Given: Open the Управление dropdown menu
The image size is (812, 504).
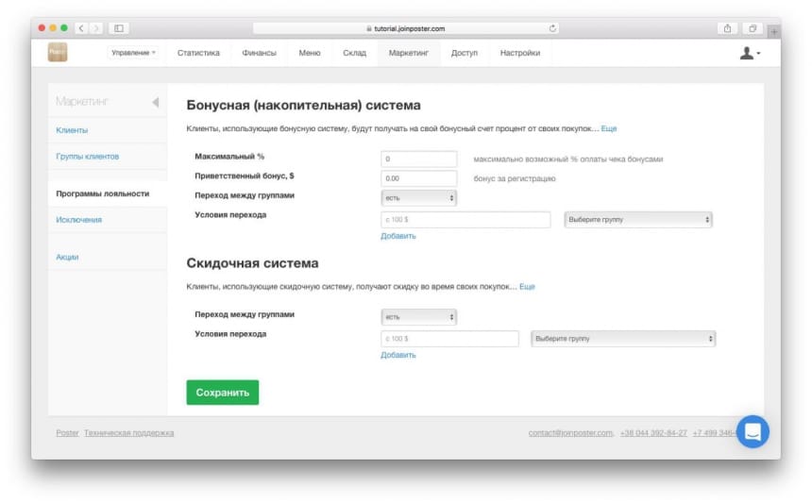Looking at the screenshot, I should (x=133, y=53).
